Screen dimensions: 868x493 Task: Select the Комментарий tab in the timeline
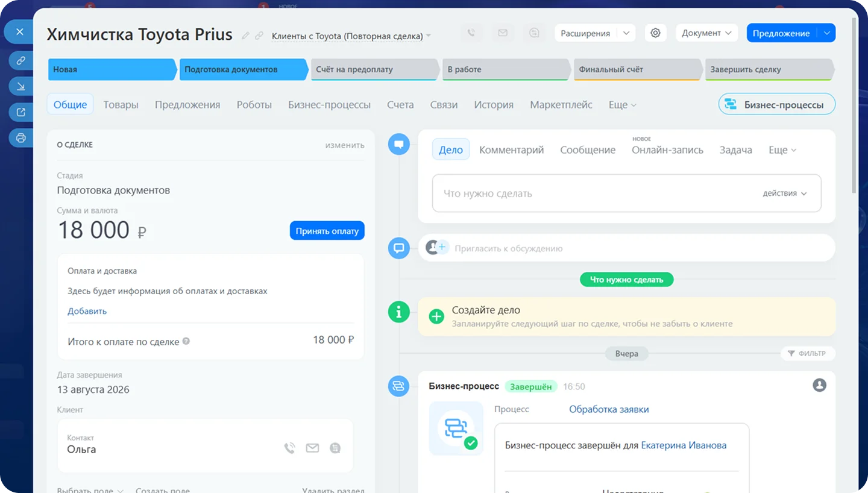click(x=511, y=150)
